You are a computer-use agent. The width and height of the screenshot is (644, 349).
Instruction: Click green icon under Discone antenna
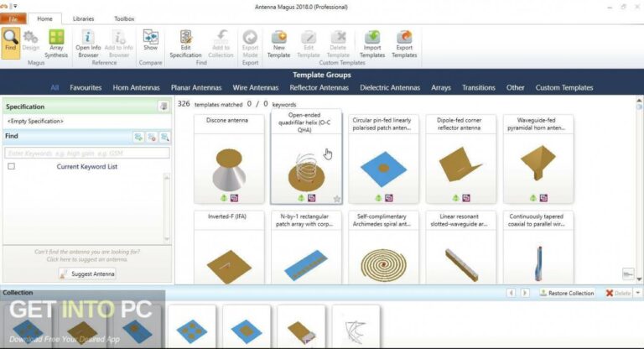[x=223, y=198]
